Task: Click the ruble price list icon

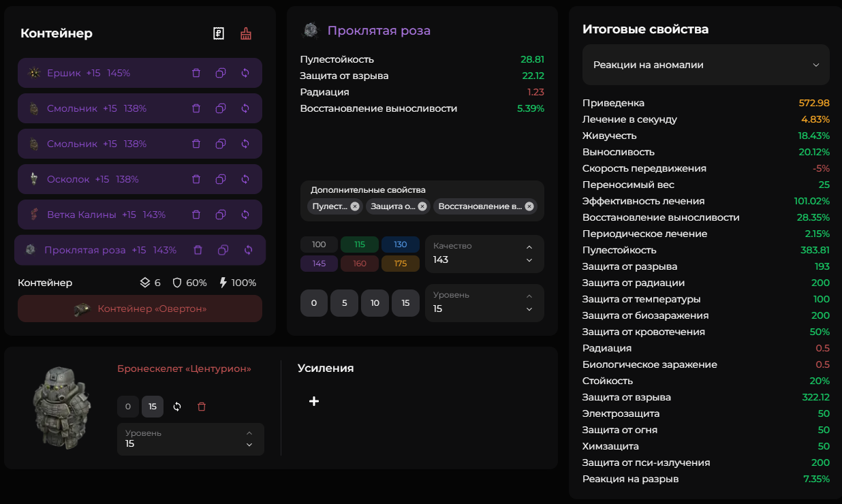Action: tap(219, 33)
